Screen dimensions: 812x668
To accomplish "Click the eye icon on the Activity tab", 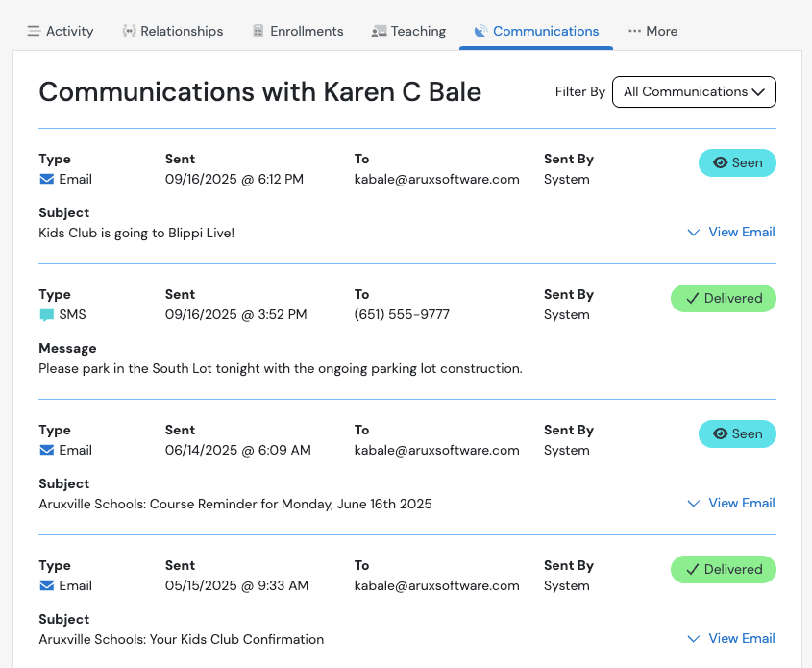I will pos(32,31).
